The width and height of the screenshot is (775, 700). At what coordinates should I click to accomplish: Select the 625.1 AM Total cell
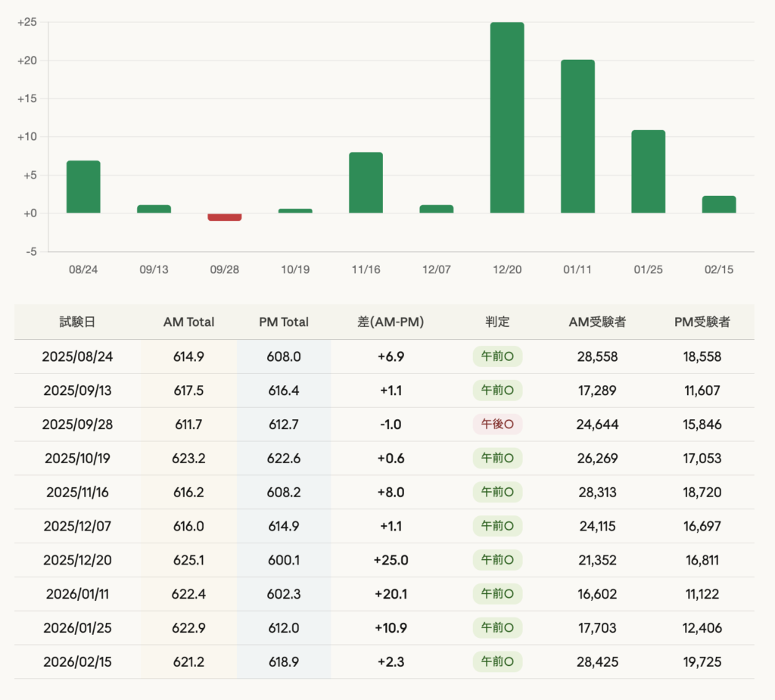(x=188, y=560)
